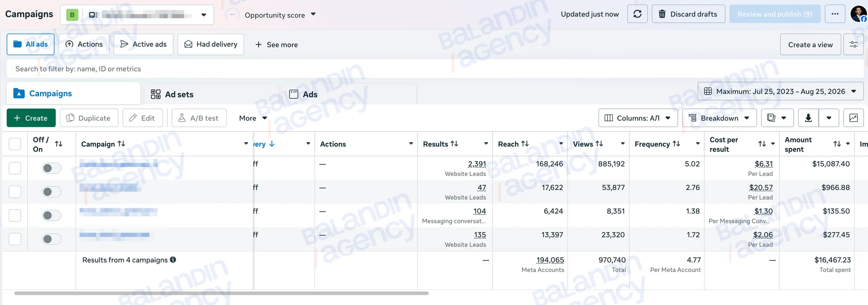Open the More actions dropdown
Screen dimensions: 868x305
[253, 118]
